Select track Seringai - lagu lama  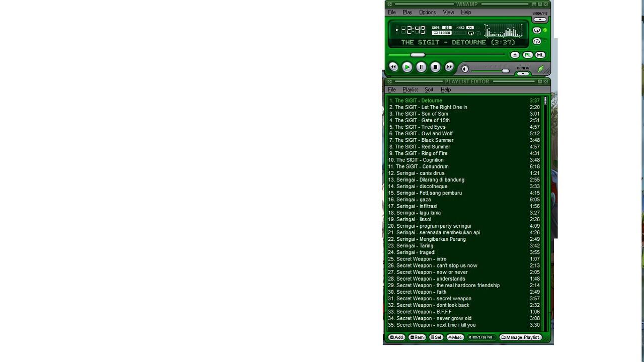tap(464, 213)
